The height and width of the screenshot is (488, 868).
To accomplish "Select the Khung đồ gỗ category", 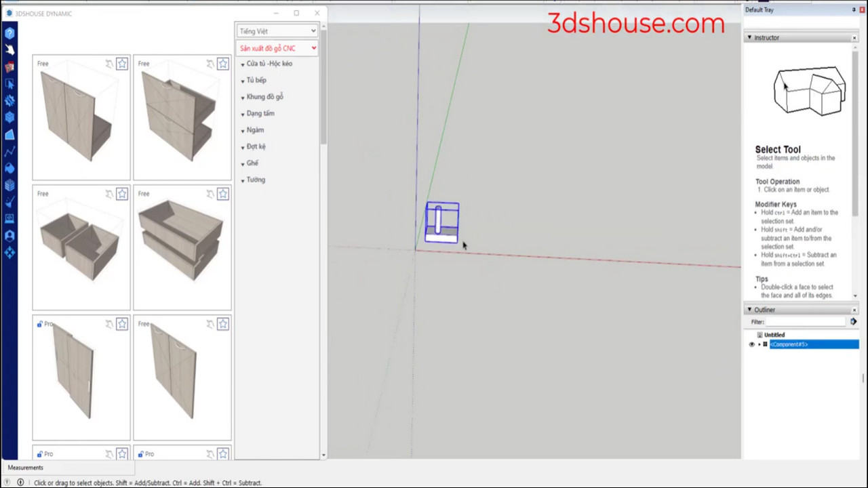I will click(x=264, y=97).
